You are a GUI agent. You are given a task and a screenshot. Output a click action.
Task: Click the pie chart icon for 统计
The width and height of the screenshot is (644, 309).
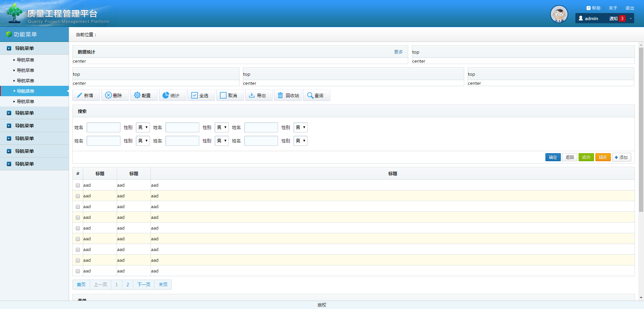(166, 95)
